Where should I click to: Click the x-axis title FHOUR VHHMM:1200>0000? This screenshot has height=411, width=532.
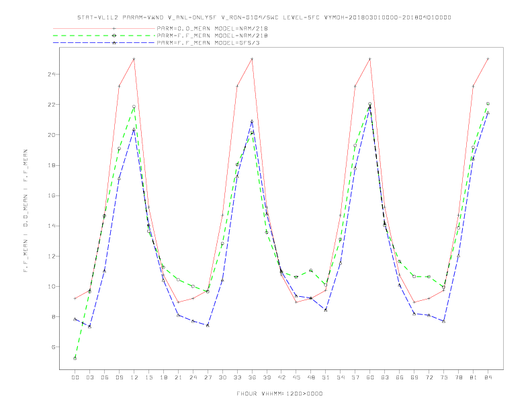tap(279, 394)
